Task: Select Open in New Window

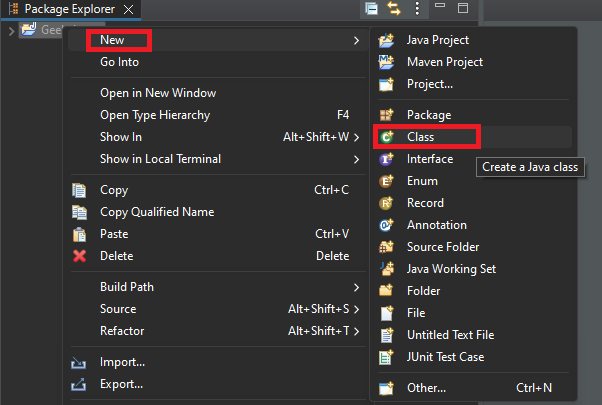Action: 217,93
